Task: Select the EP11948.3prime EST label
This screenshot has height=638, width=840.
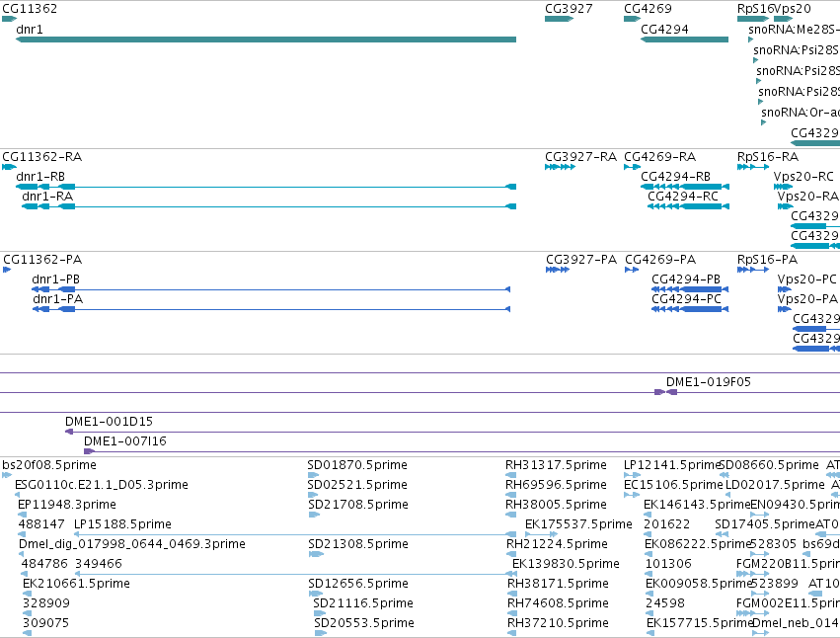Action: 67,505
